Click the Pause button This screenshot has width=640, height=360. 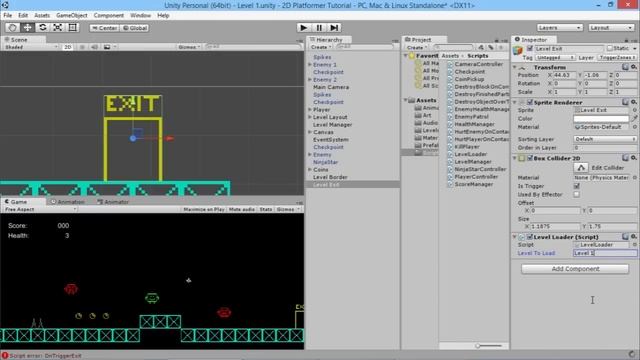click(319, 27)
